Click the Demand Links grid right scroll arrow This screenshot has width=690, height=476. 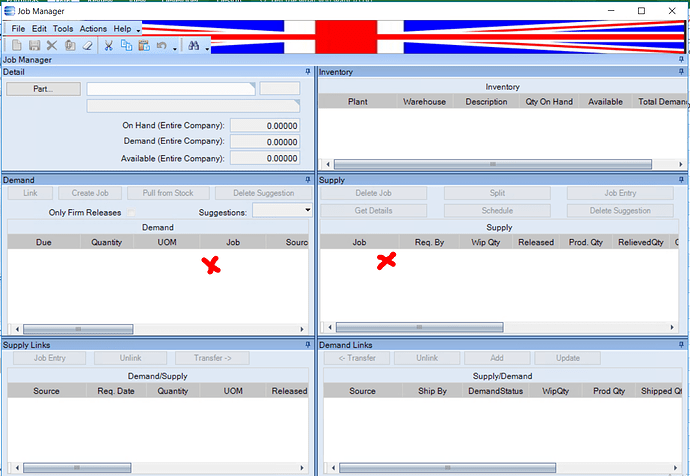pyautogui.click(x=675, y=468)
